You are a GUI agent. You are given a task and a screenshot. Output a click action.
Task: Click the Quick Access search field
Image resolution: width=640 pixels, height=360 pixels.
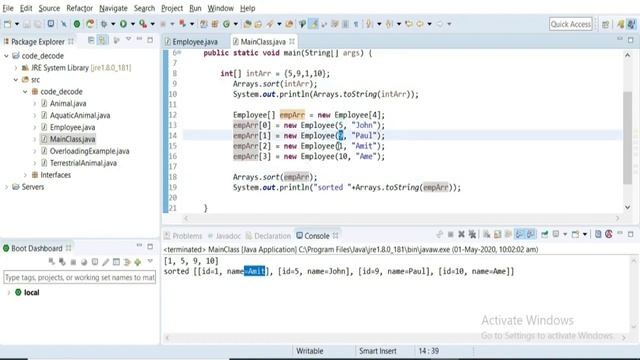click(x=571, y=24)
